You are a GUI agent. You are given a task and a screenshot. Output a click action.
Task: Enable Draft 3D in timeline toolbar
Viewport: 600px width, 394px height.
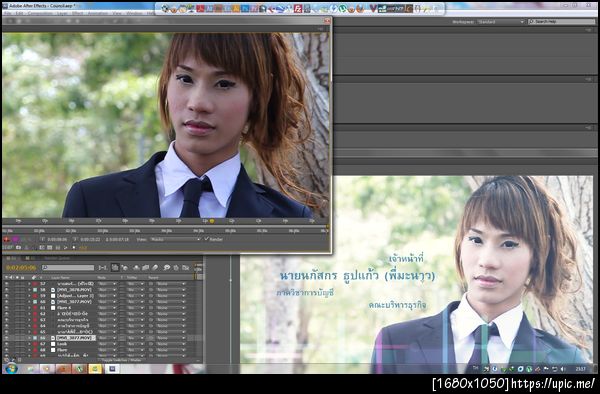(124, 267)
